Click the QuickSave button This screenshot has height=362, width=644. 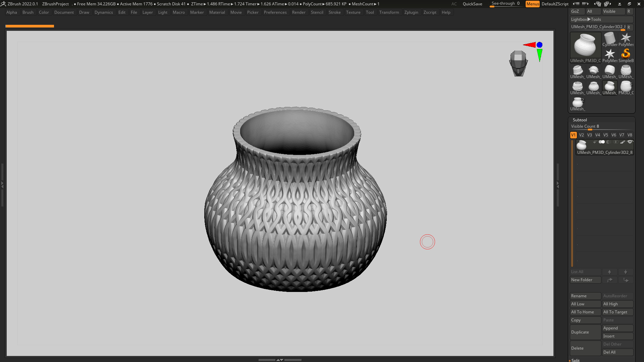(472, 4)
